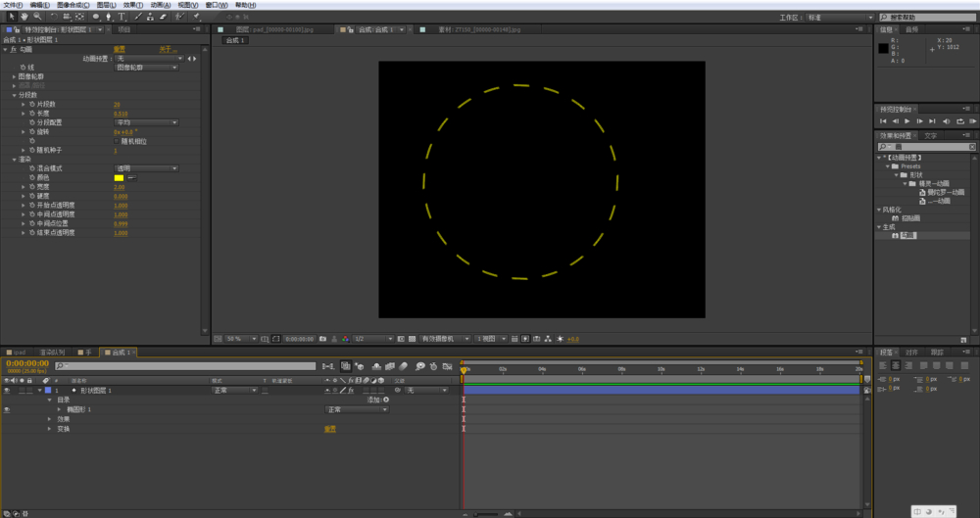
Task: Click the 重置 link for the 勾画 effect
Action: coord(119,49)
